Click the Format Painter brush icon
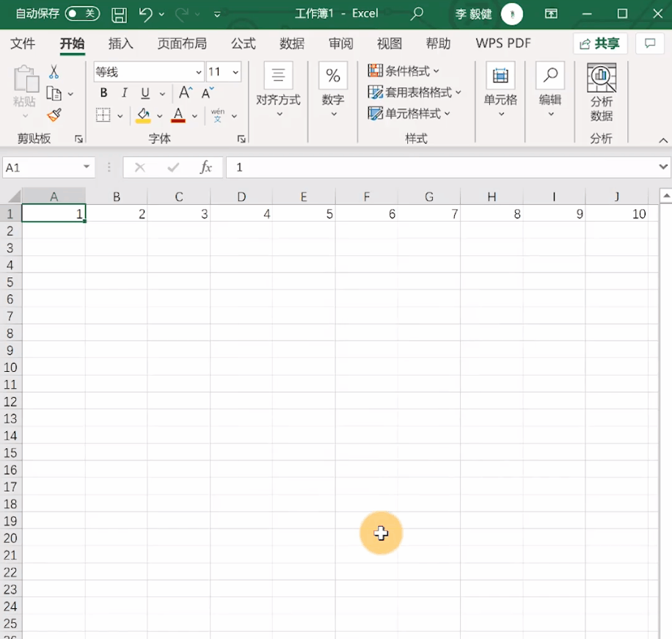This screenshot has width=672, height=639. [x=54, y=115]
